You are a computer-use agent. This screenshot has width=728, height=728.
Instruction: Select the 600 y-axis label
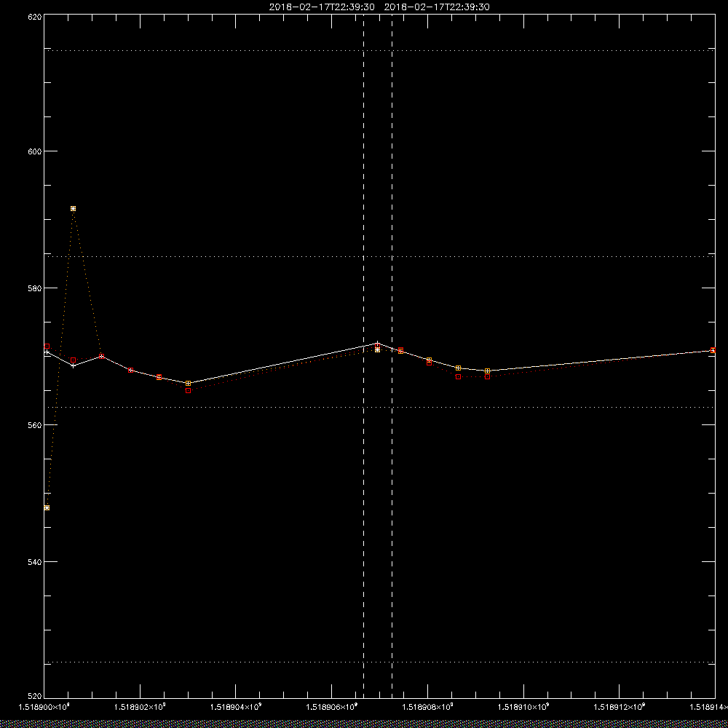35,151
